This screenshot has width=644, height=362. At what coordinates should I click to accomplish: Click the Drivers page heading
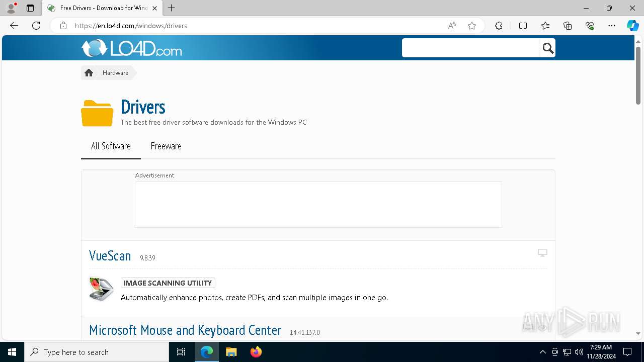coord(143,107)
